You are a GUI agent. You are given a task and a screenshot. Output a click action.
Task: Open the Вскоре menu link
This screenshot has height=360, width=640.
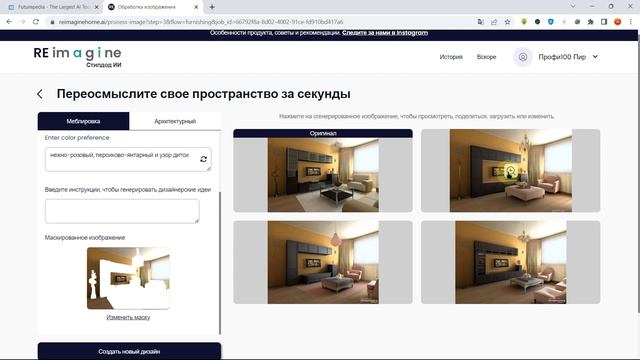click(x=487, y=57)
